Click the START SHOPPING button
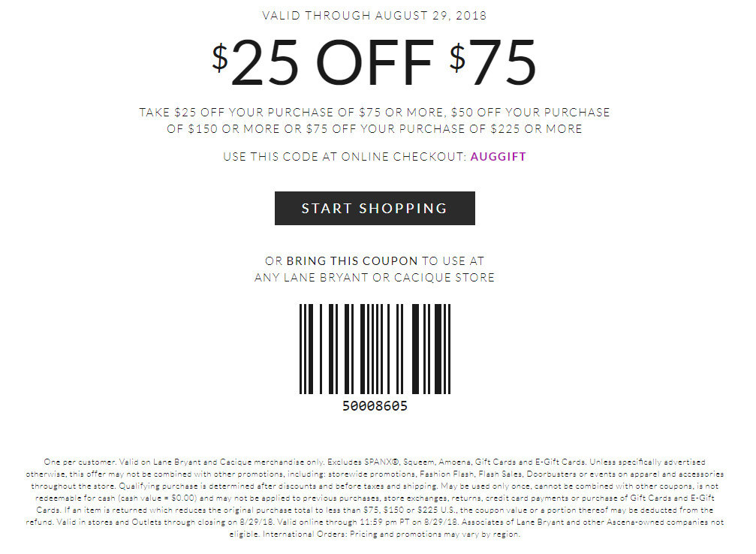 point(375,208)
